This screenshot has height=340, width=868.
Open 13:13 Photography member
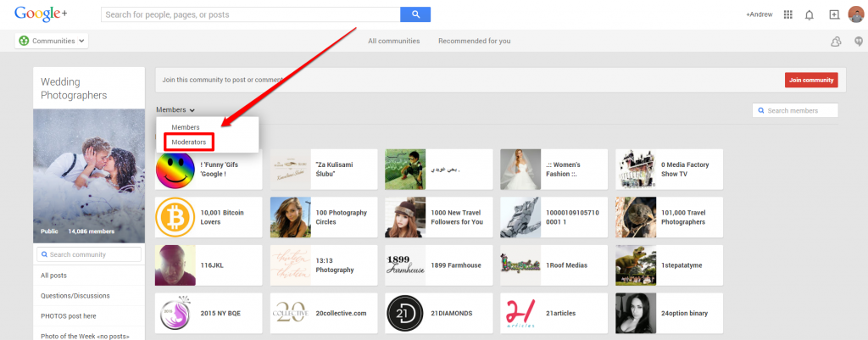tap(324, 265)
